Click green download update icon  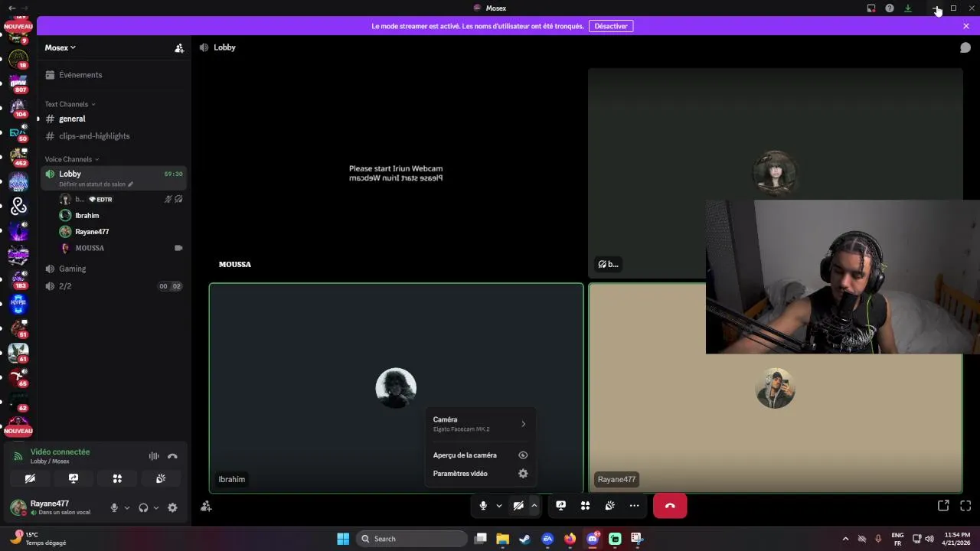pyautogui.click(x=908, y=8)
